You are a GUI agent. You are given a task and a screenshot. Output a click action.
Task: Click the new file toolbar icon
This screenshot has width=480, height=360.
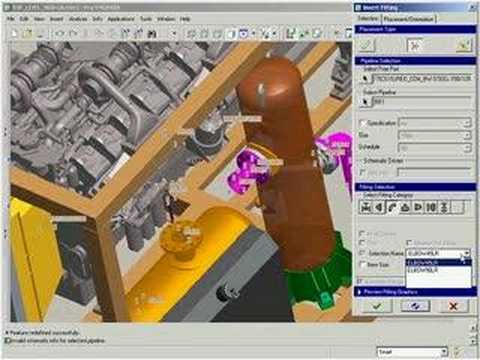coord(14,33)
